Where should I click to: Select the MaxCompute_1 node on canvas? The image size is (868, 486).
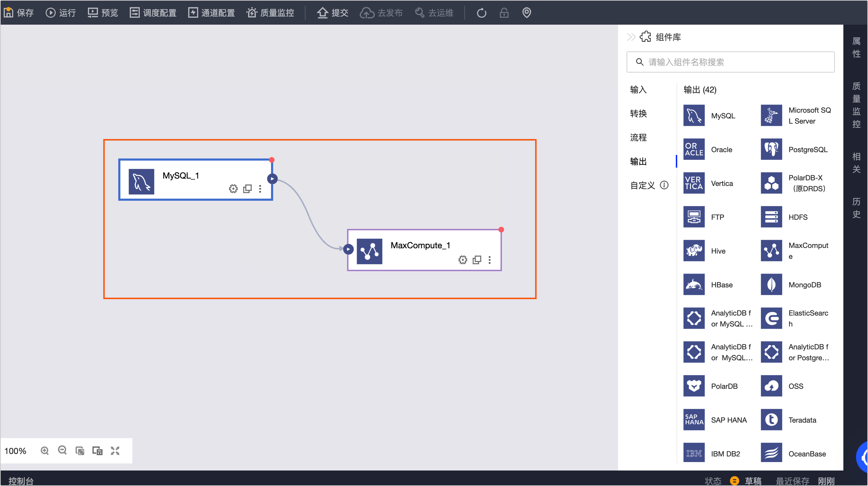[424, 250]
